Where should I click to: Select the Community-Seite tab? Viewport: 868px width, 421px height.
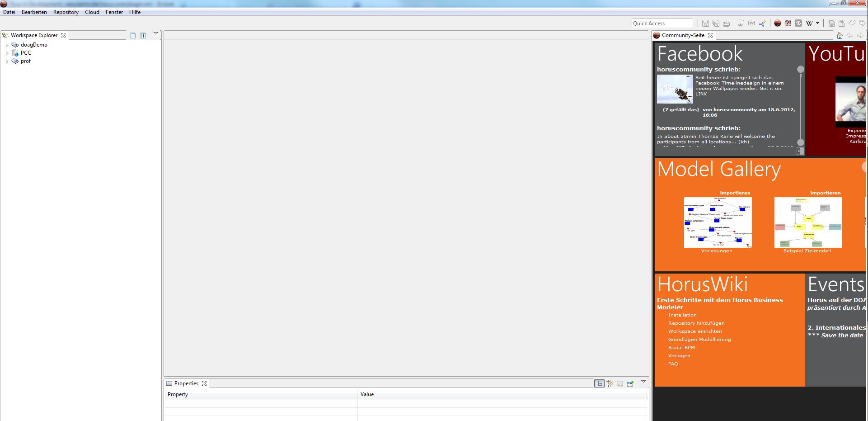click(683, 35)
